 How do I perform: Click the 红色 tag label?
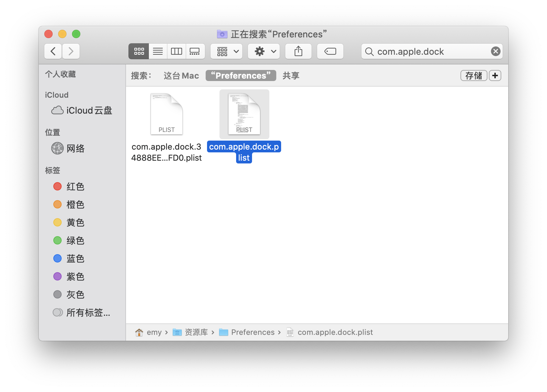75,187
